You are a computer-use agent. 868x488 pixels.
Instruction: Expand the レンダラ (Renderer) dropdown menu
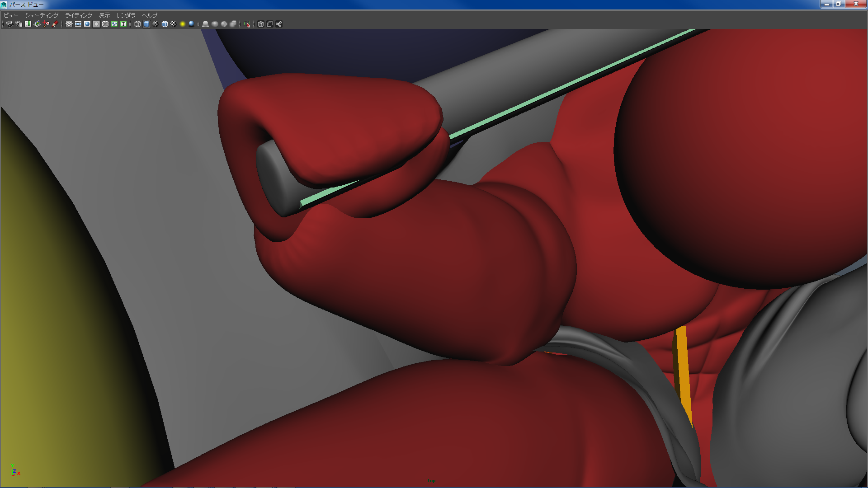click(126, 15)
